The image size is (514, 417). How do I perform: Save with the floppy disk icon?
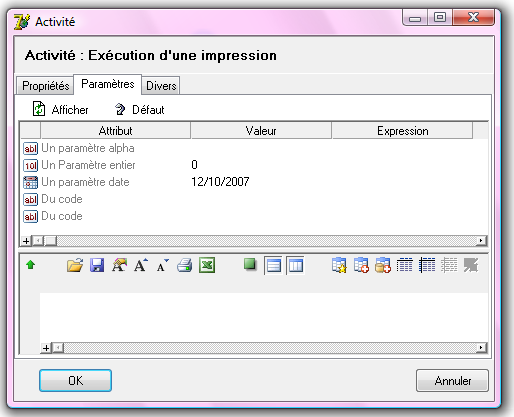pyautogui.click(x=97, y=265)
